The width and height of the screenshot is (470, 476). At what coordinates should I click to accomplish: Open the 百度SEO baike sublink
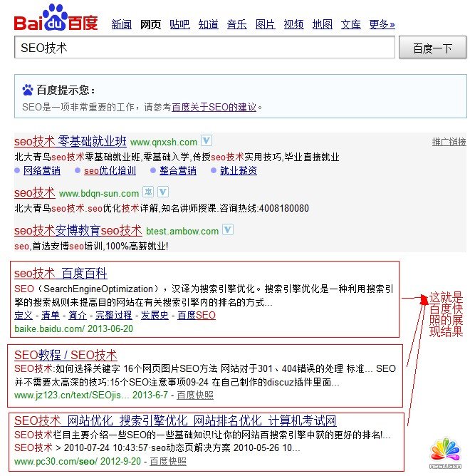pyautogui.click(x=197, y=315)
